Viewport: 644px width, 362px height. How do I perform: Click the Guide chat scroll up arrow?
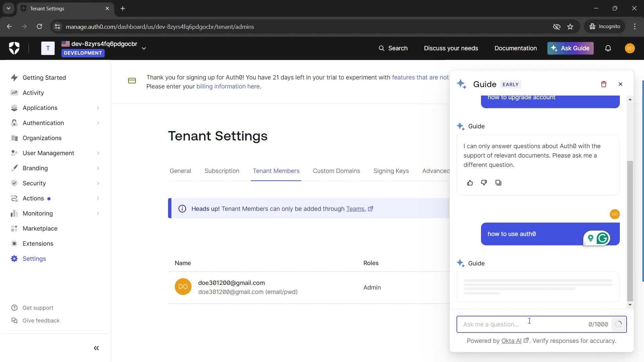630,100
